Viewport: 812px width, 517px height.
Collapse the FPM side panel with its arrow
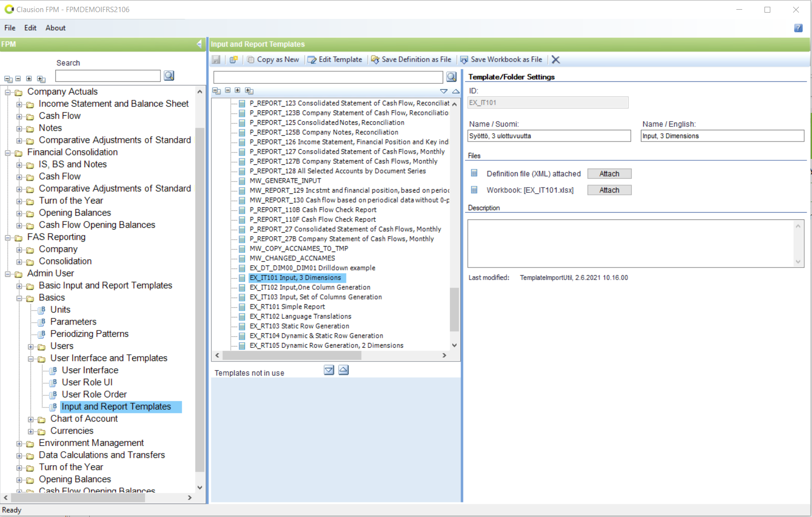click(199, 44)
